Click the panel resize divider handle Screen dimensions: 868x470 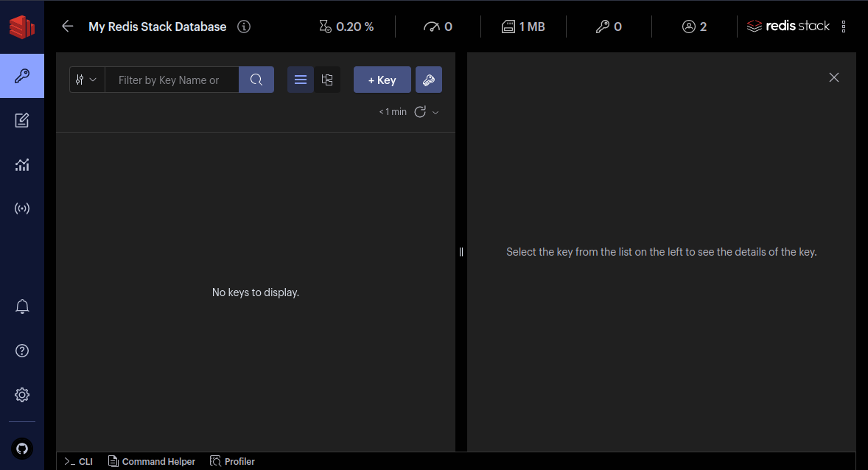[461, 252]
